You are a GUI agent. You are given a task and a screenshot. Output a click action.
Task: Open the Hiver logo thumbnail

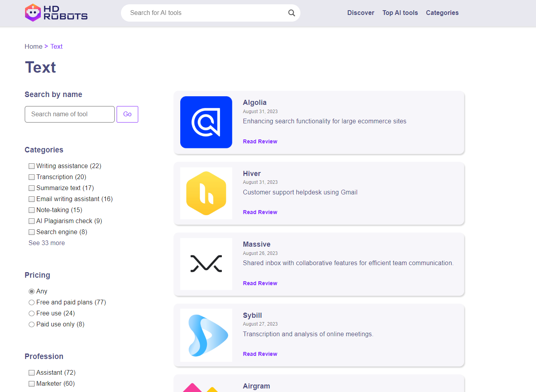(x=206, y=193)
